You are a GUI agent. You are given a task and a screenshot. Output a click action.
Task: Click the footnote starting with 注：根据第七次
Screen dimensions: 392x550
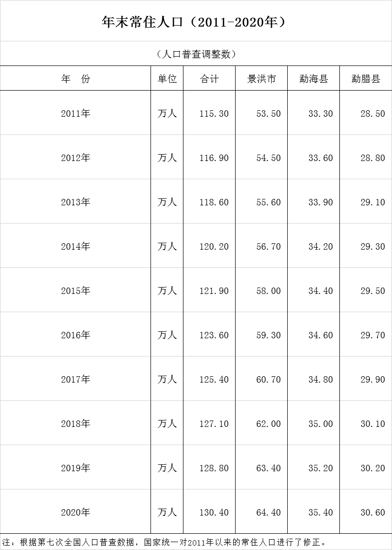(164, 543)
